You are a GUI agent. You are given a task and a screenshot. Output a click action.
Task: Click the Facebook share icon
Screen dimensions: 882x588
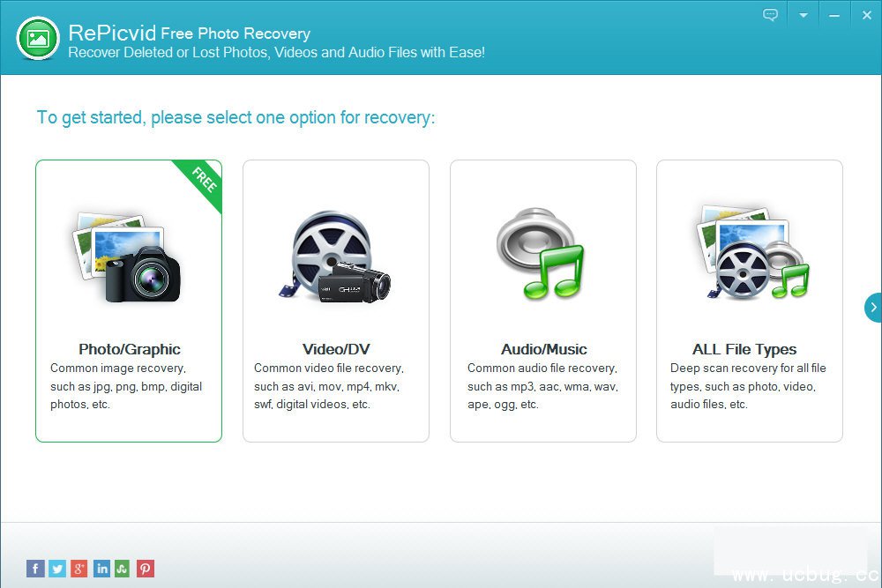(x=35, y=569)
